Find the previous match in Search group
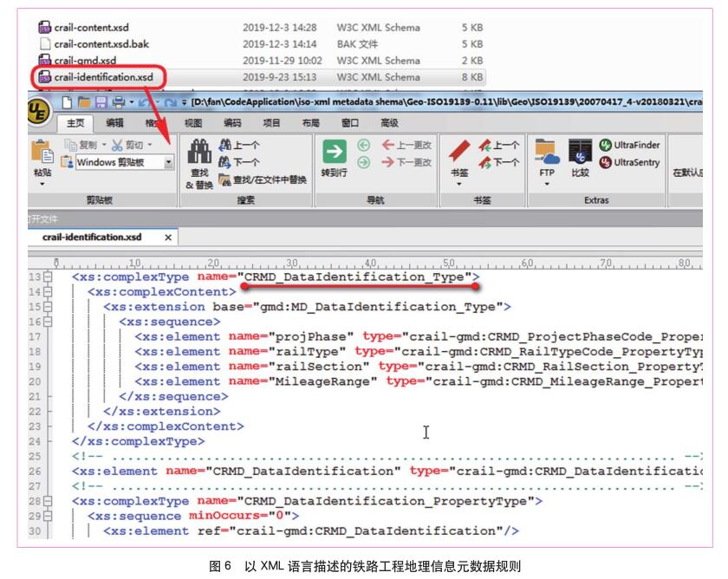Screen dimensions: 728x579 pyautogui.click(x=239, y=146)
